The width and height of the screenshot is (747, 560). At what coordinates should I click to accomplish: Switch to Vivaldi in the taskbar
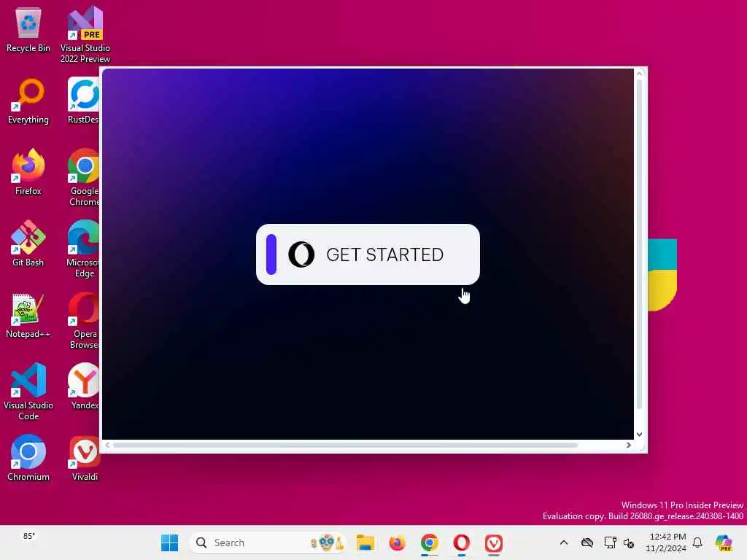click(494, 542)
